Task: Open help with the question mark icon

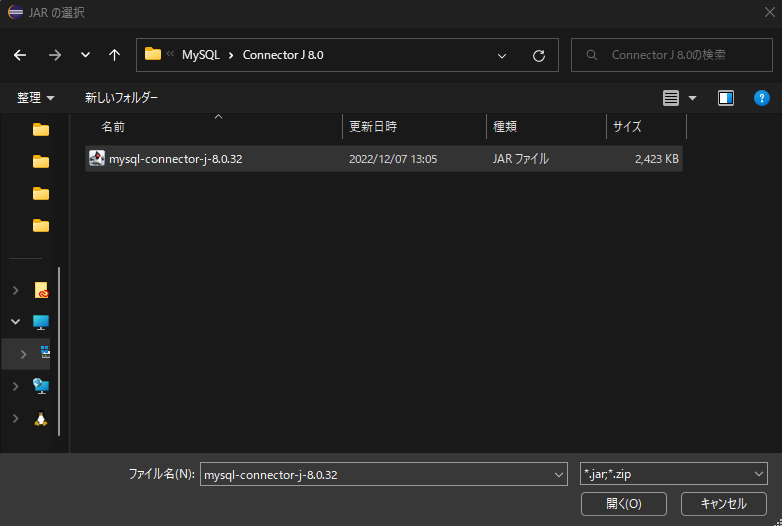Action: (x=762, y=98)
